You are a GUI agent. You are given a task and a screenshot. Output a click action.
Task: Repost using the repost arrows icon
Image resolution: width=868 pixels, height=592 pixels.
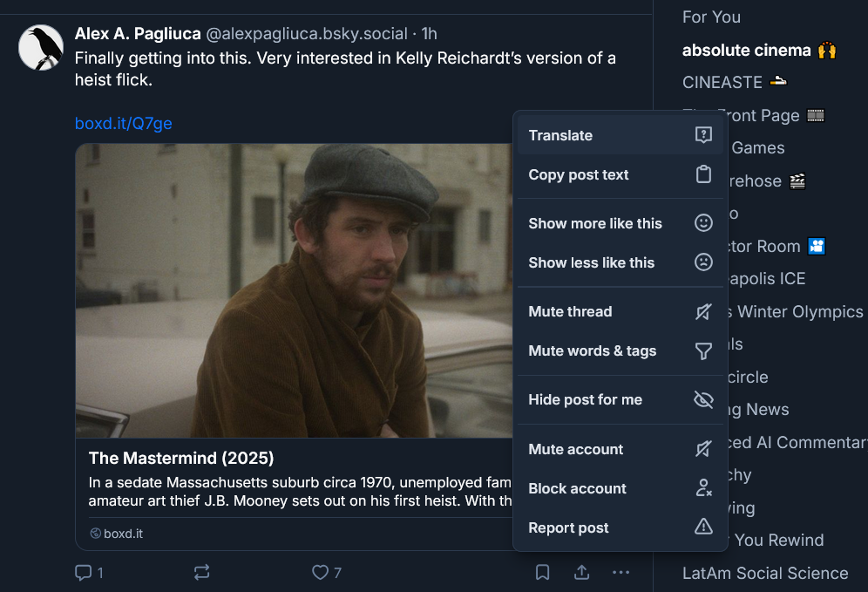coord(201,573)
